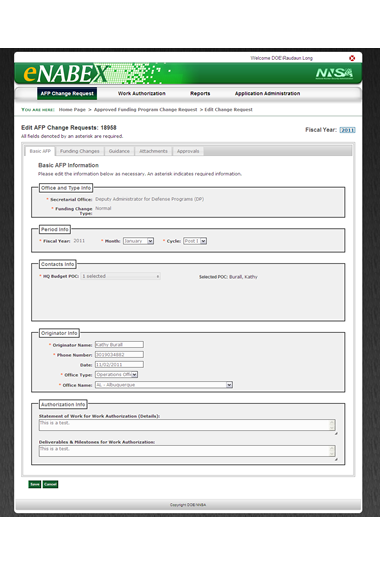Go to the Approved Funding Program Change Request breadcrumb
Viewport: 380px width, 566px height.
pos(145,110)
